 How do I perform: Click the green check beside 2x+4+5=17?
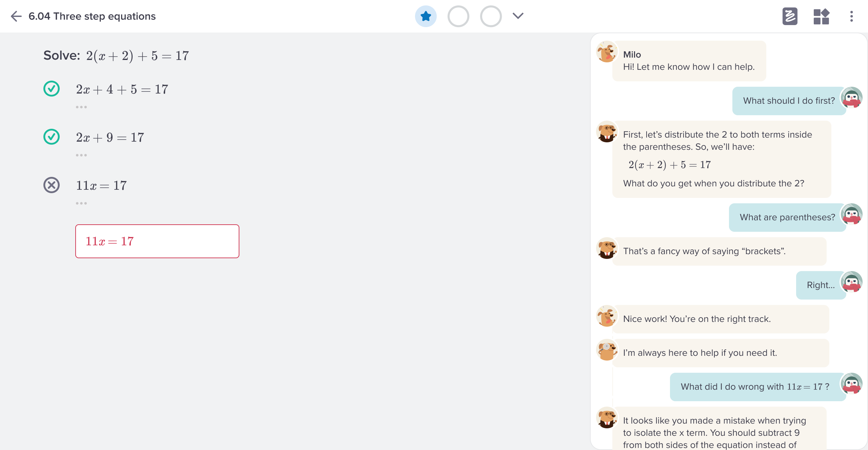(x=51, y=88)
